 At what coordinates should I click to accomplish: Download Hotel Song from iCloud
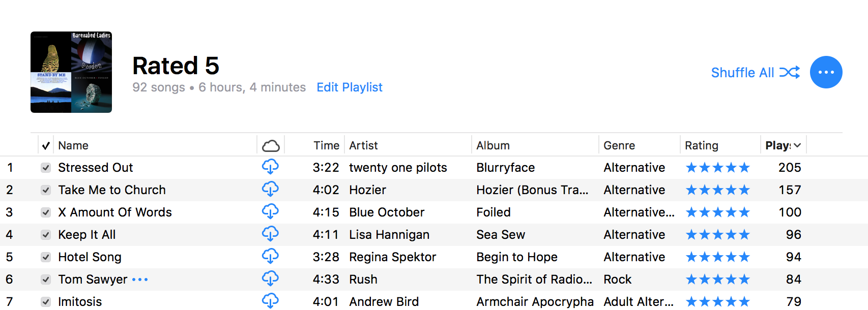[270, 256]
